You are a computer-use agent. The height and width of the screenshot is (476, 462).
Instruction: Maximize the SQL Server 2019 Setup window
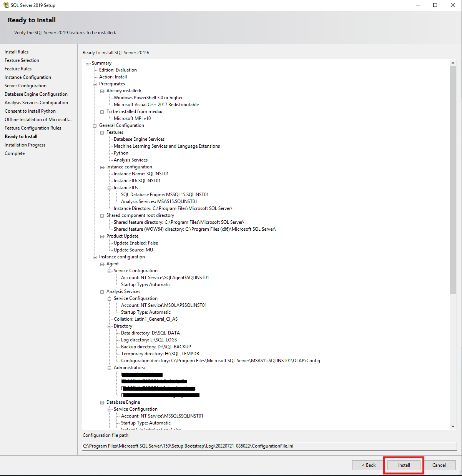(x=435, y=5)
